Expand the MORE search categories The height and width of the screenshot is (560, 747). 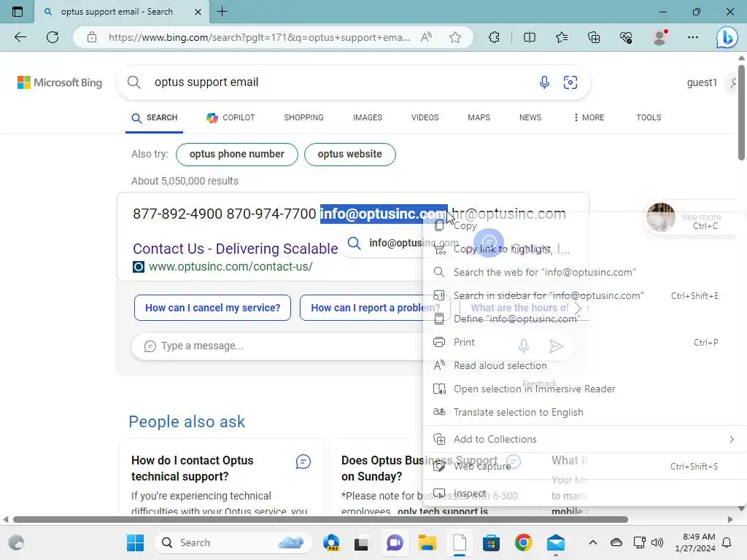pos(589,117)
